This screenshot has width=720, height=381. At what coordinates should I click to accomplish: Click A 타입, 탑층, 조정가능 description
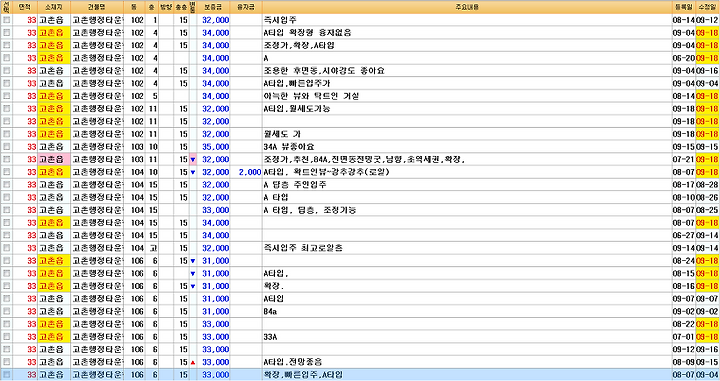pos(309,210)
